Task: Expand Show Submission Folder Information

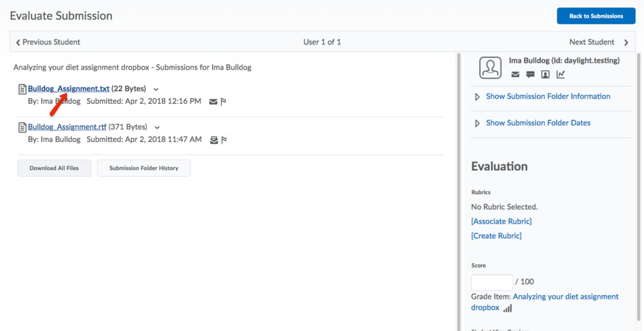Action: 547,97
